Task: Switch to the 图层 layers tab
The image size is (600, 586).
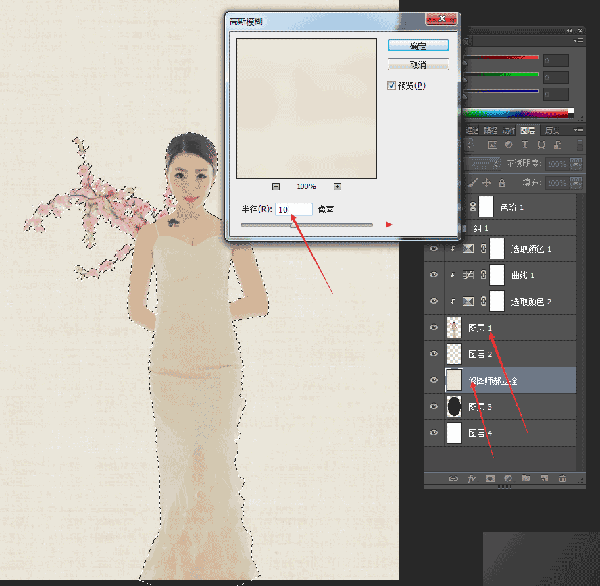Action: click(528, 131)
